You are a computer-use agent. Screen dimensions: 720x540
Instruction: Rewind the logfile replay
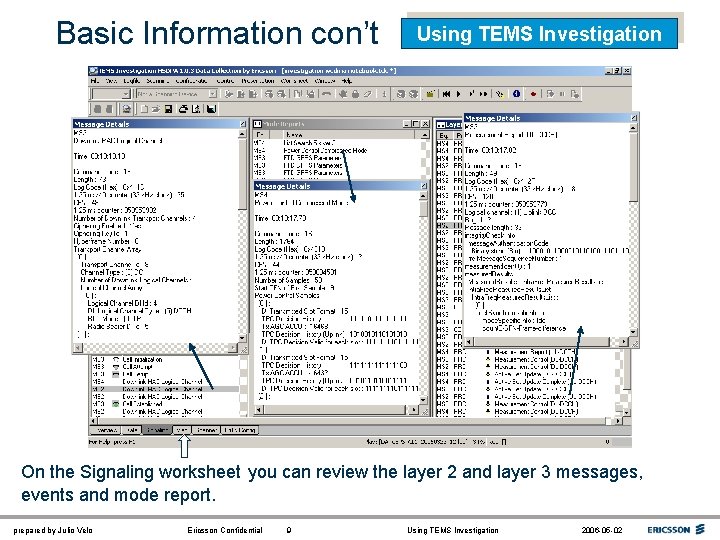[446, 94]
